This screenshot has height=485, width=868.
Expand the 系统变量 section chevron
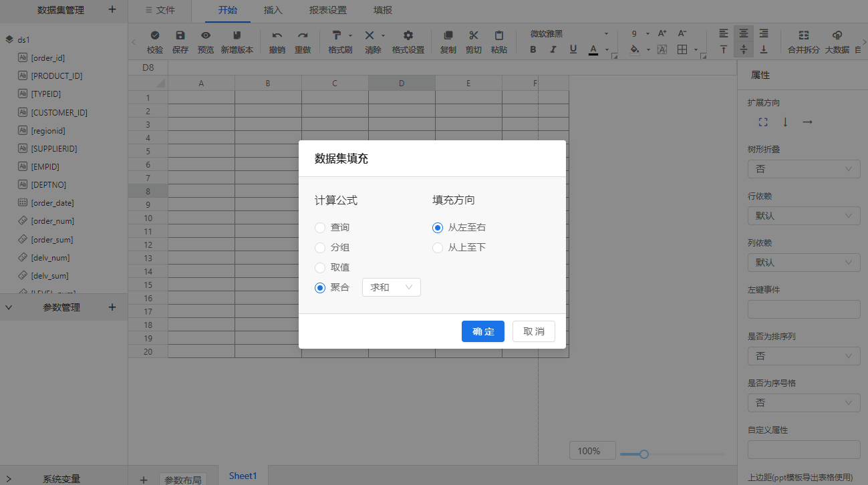click(9, 478)
